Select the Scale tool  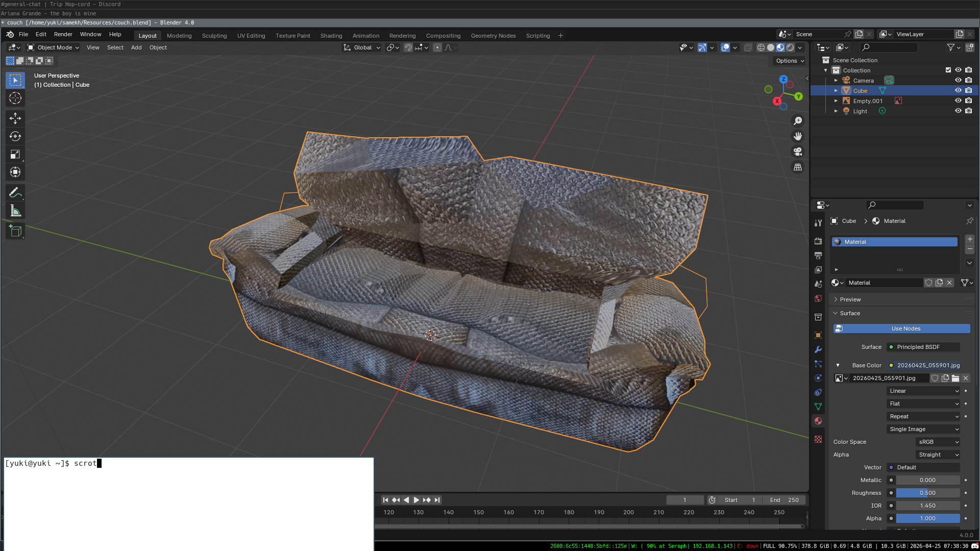pos(15,154)
